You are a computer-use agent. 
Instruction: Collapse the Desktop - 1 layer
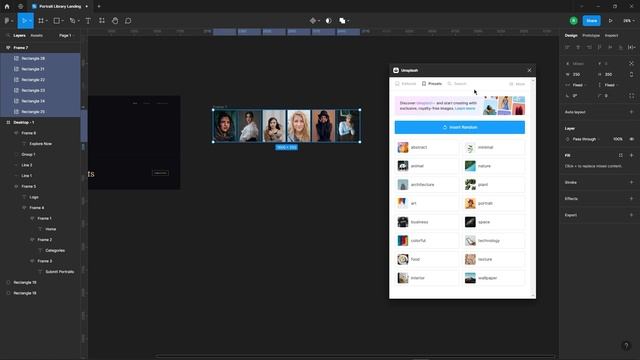coord(8,122)
